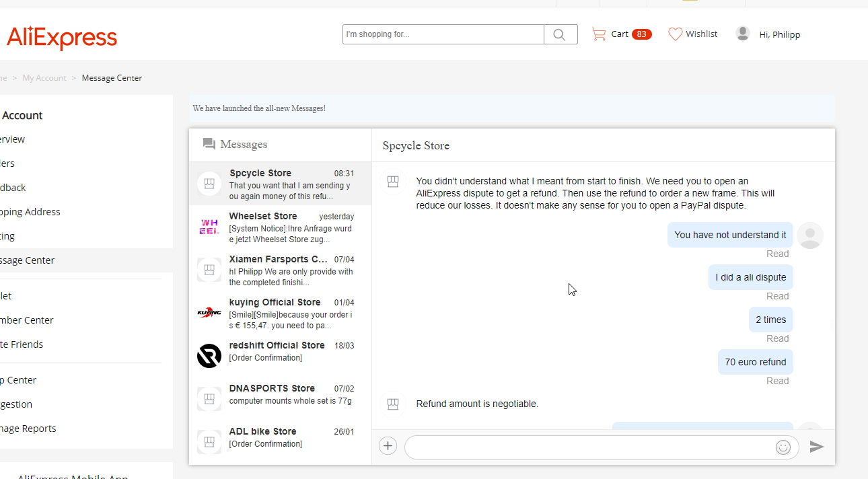Click the message text input box
868x479 pixels.
tap(589, 447)
